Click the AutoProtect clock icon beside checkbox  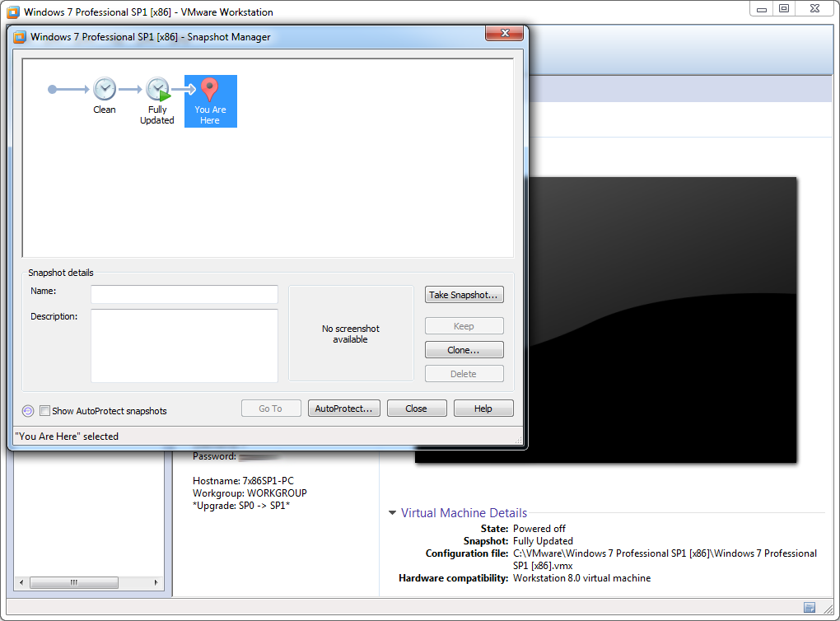[28, 411]
